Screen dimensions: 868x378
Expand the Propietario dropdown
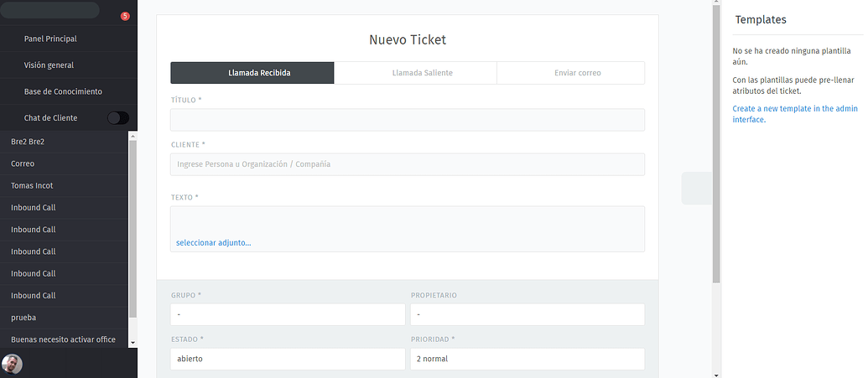pyautogui.click(x=527, y=314)
